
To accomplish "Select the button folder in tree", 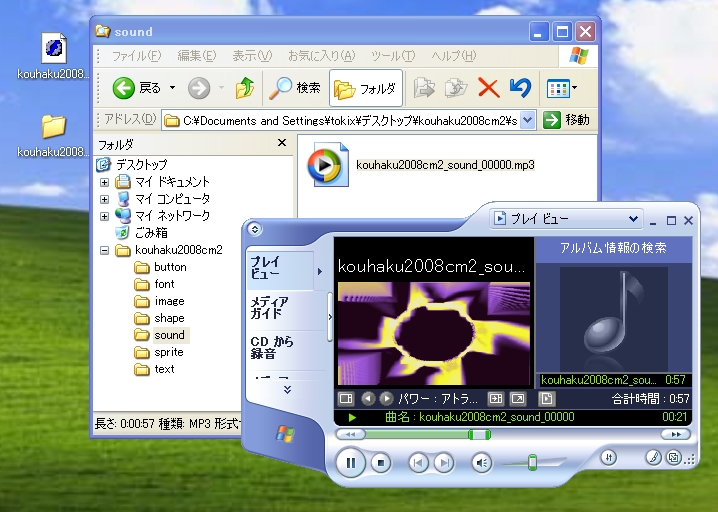I will [x=170, y=267].
